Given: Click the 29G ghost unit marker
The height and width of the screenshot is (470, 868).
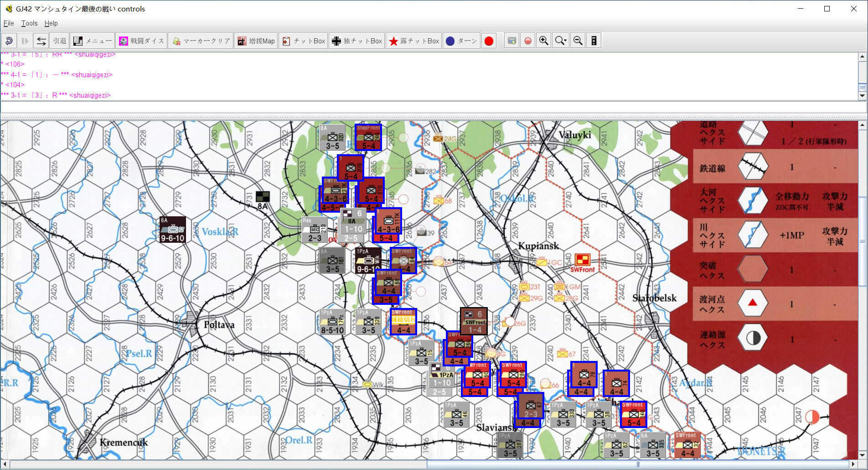Looking at the screenshot, I should pyautogui.click(x=531, y=298).
